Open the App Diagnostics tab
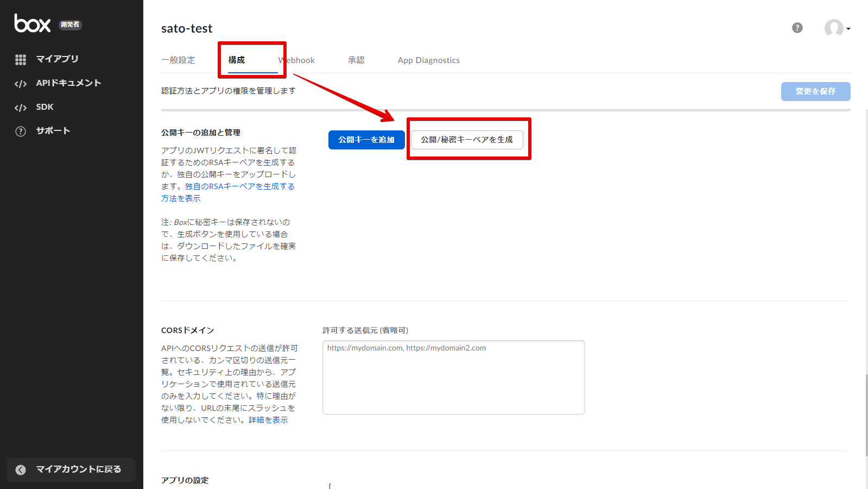Viewport: 868px width, 489px height. click(429, 60)
